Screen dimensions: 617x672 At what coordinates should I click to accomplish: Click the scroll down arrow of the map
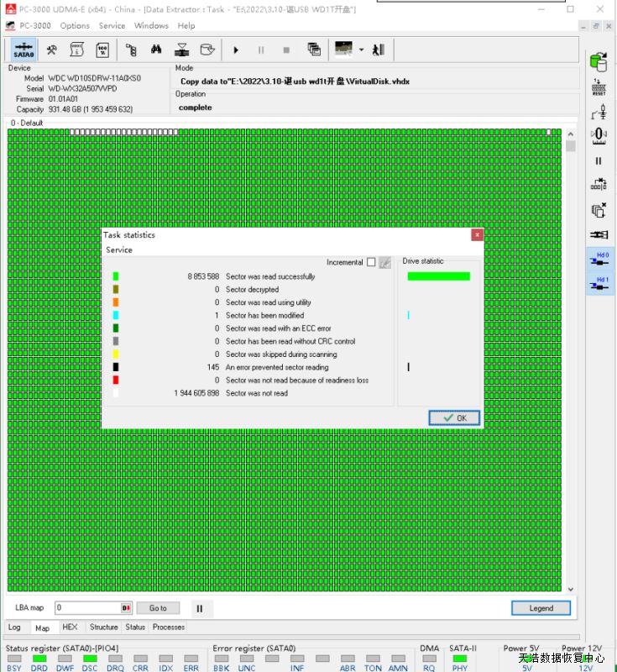571,590
